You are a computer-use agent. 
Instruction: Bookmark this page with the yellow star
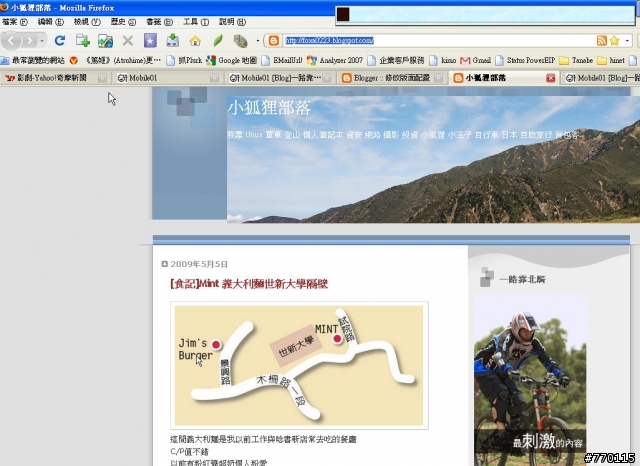(x=614, y=40)
